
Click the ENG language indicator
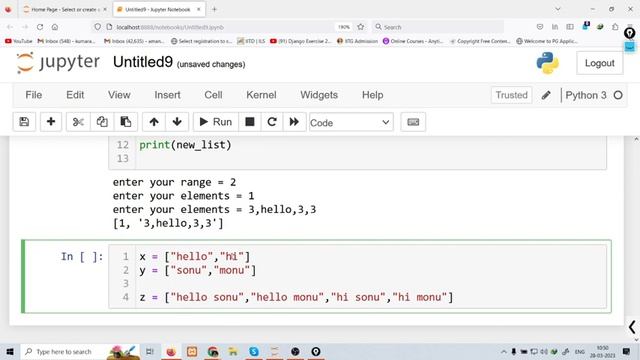[x=580, y=351]
